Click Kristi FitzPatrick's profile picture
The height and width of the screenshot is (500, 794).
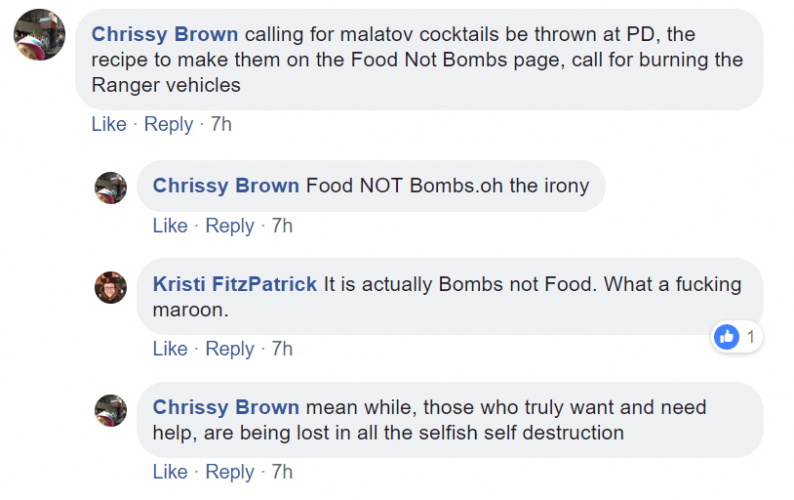pos(110,287)
